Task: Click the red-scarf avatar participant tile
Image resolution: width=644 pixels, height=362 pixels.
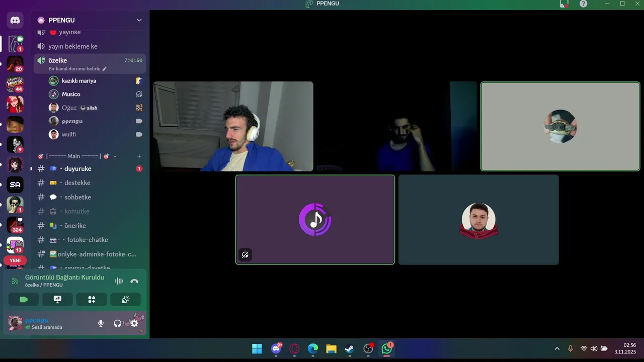Action: pos(478,220)
